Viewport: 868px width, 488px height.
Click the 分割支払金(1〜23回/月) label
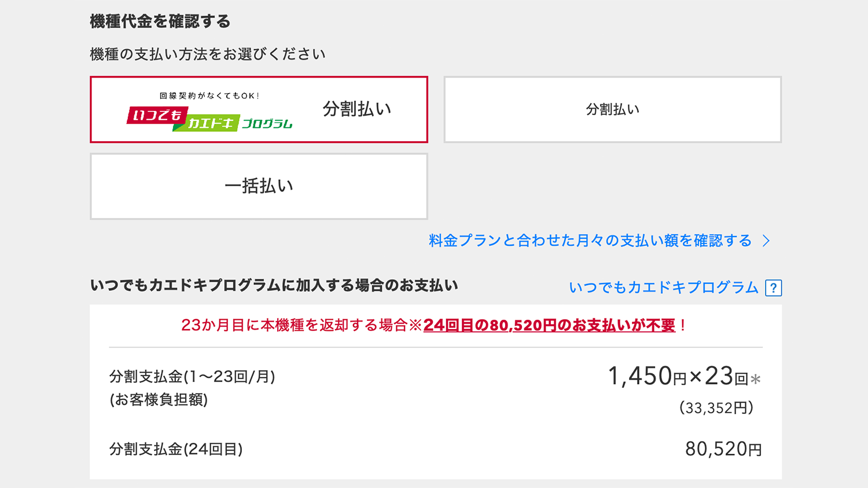click(x=192, y=377)
